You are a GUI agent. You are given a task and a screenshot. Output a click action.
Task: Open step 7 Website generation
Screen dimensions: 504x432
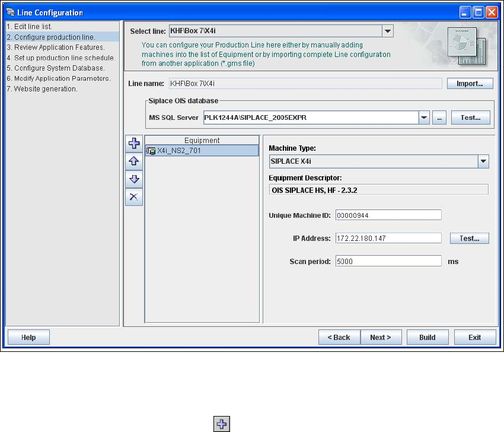(x=62, y=89)
